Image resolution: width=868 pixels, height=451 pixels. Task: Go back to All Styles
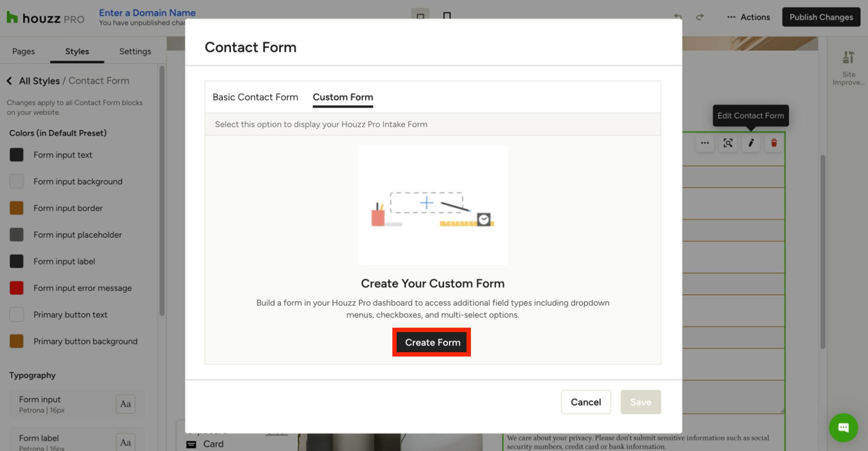pos(33,81)
